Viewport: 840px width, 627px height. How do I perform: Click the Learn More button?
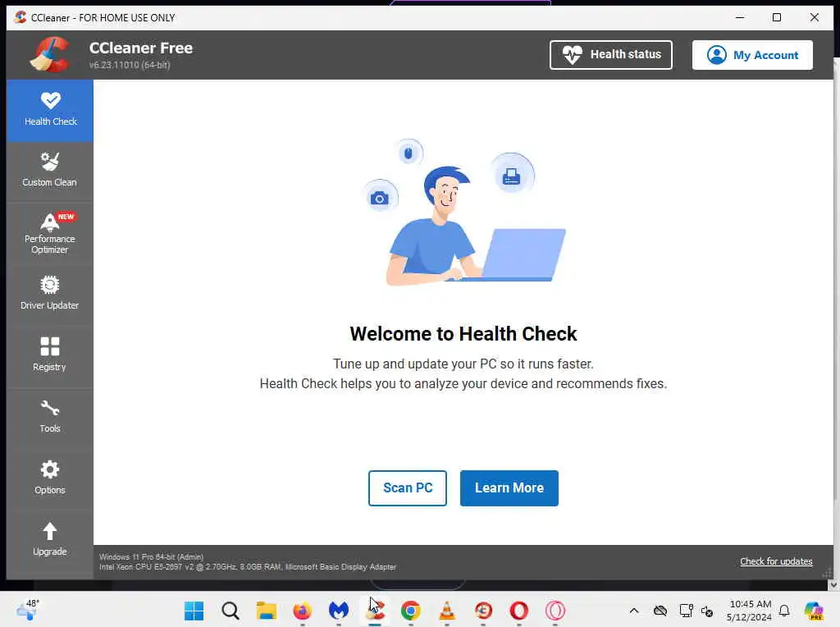(x=509, y=487)
